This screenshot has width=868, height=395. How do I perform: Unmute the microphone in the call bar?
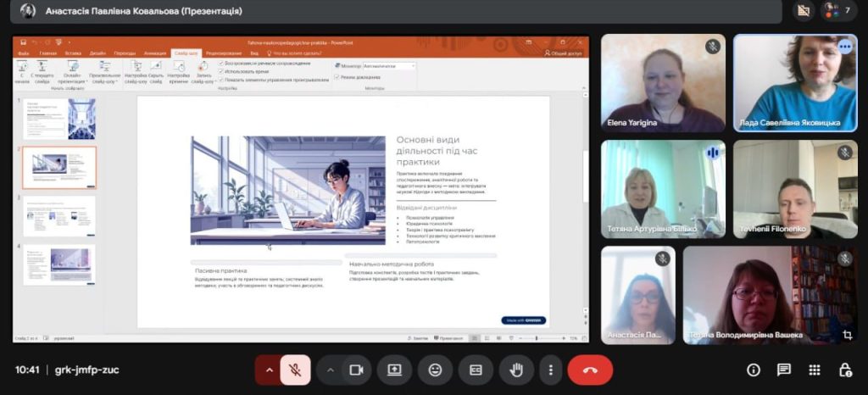click(295, 370)
